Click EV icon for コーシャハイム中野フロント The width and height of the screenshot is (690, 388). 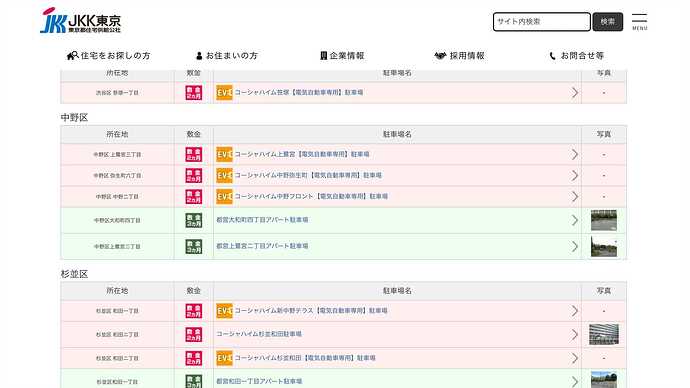pos(224,197)
